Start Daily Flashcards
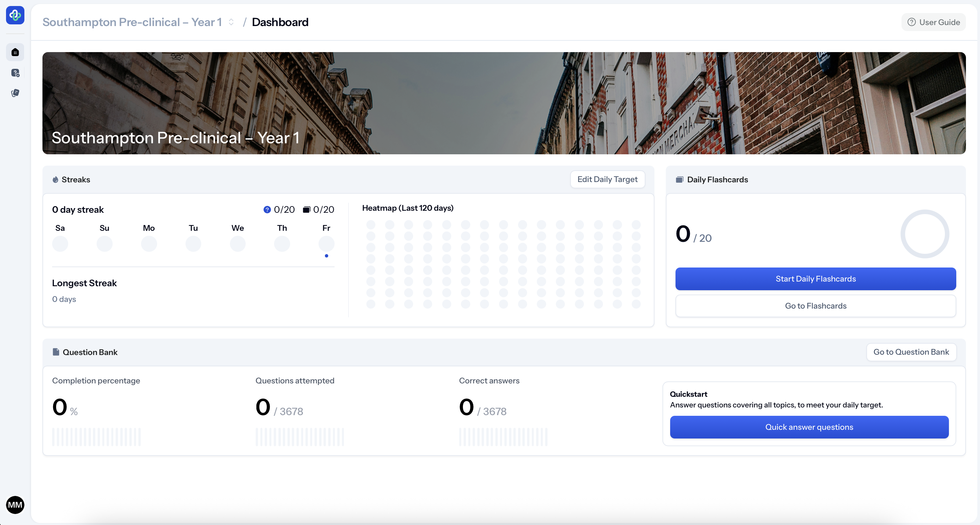 pos(815,279)
